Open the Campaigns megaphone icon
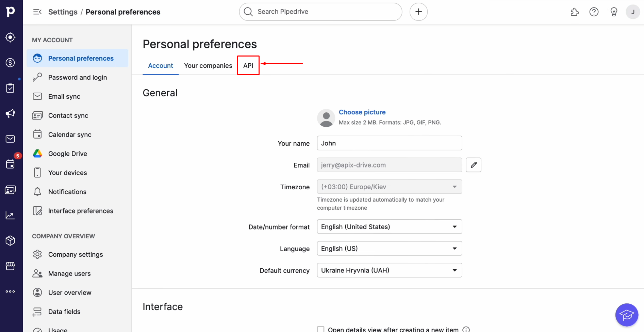 [x=10, y=113]
